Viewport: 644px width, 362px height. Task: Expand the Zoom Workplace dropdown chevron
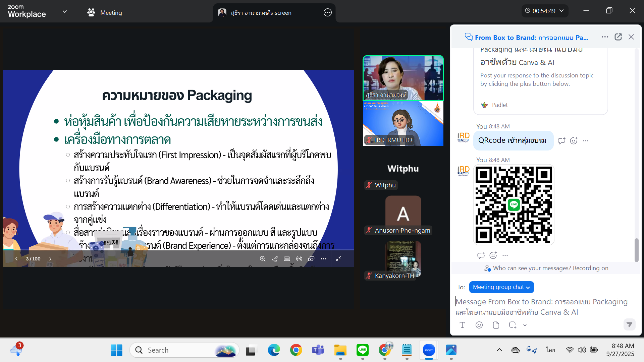pyautogui.click(x=65, y=12)
